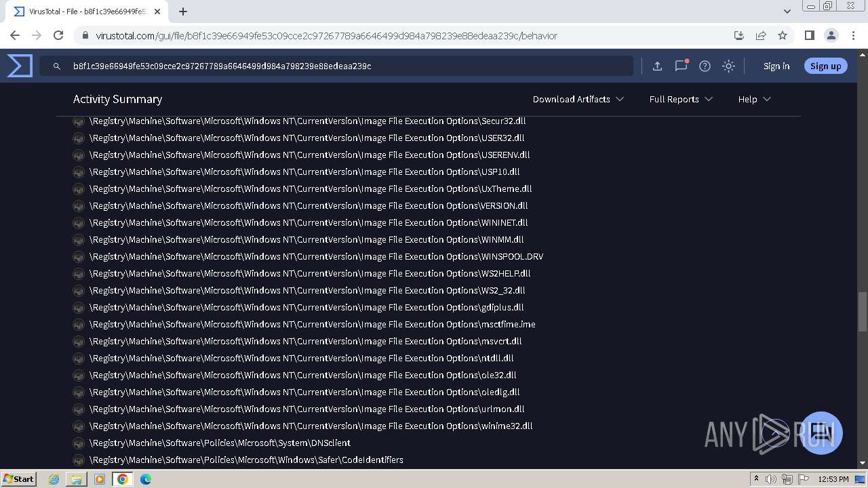This screenshot has width=868, height=488.
Task: Open the Chrome profile avatar
Action: [831, 35]
